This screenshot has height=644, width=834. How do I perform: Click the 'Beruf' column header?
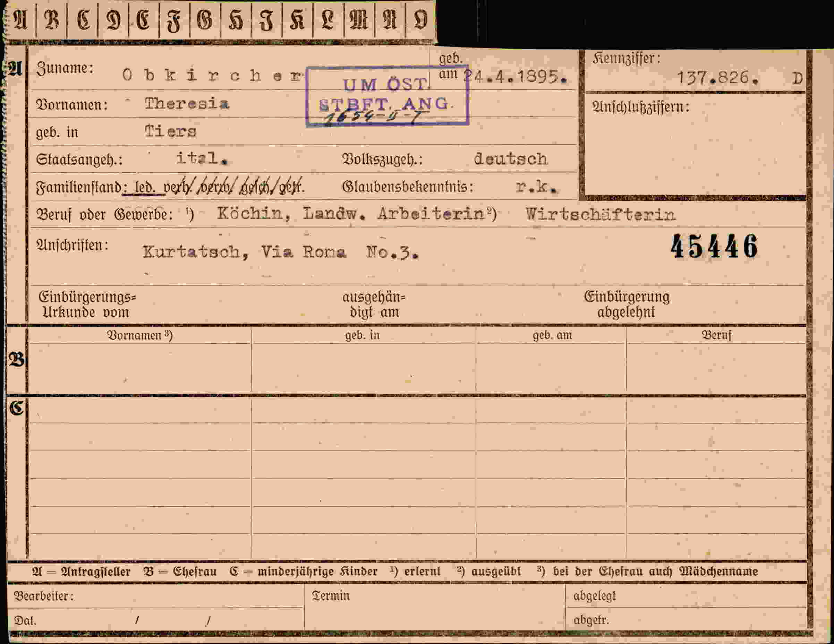coord(716,335)
